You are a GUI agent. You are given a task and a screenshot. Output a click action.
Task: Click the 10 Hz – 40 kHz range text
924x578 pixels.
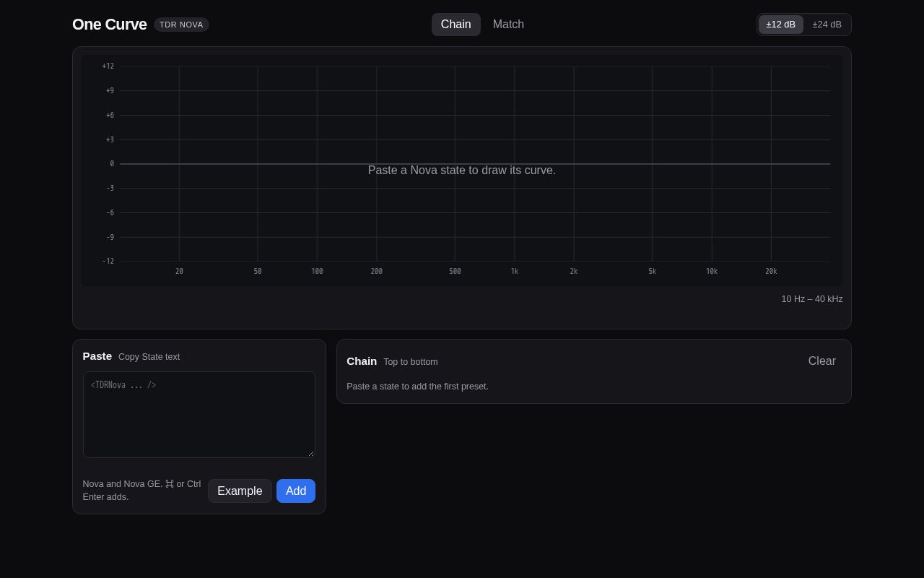[811, 299]
